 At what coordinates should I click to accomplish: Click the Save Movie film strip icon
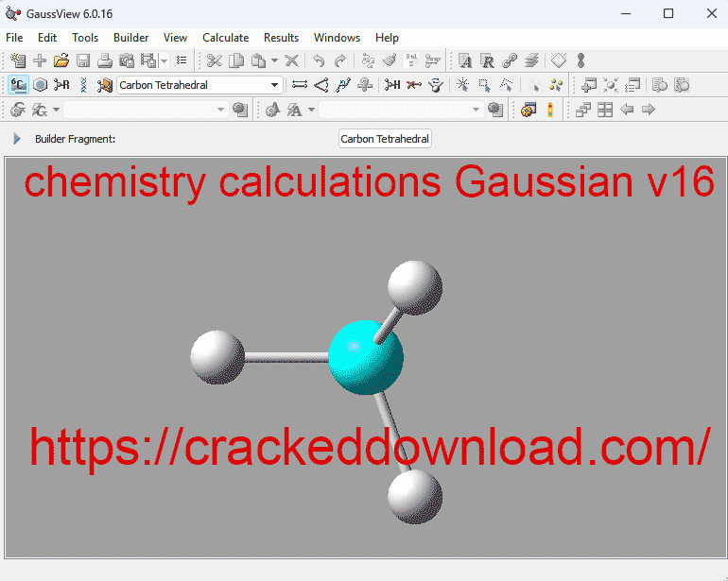tap(148, 60)
